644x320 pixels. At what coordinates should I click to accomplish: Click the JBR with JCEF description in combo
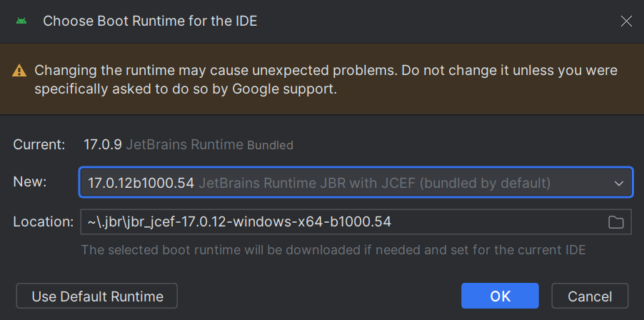point(374,183)
